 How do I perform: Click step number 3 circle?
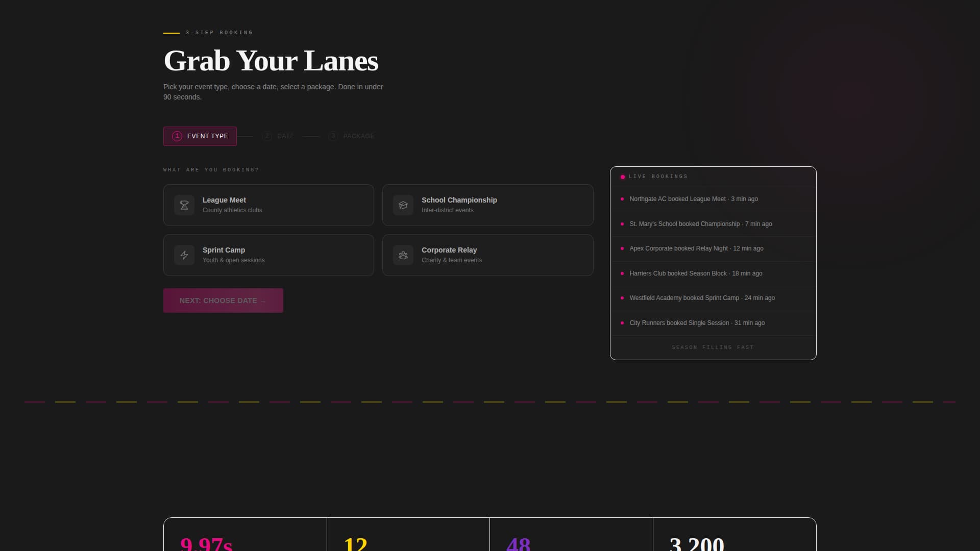click(333, 136)
